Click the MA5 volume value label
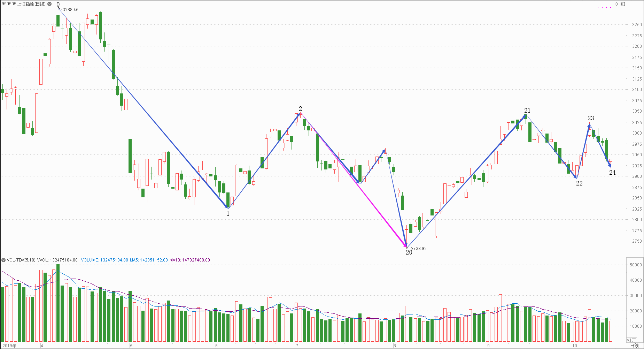Image resolution: width=644 pixels, height=349 pixels. point(149,260)
